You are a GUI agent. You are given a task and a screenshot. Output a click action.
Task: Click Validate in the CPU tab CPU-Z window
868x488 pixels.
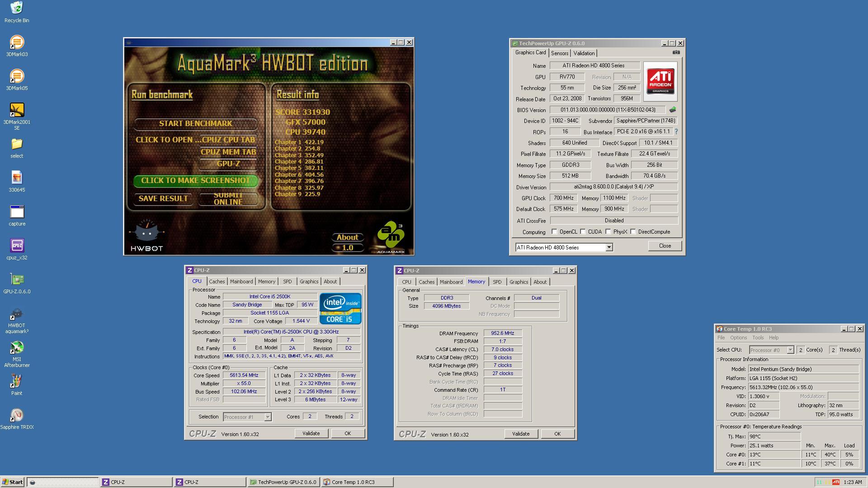[311, 433]
